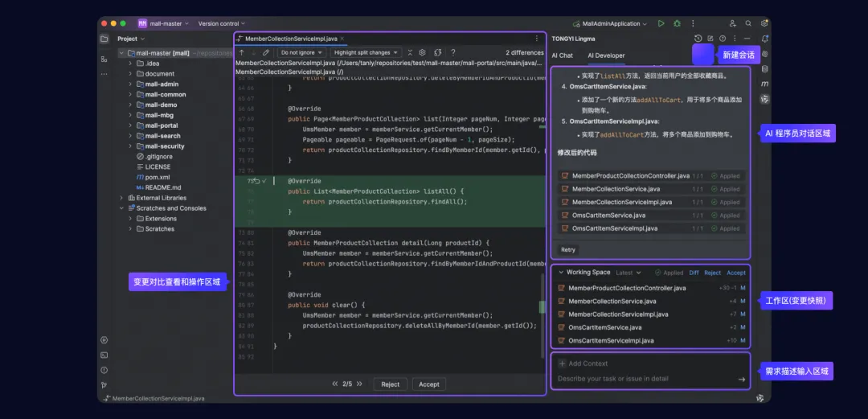Accept the current diff change
The width and height of the screenshot is (868, 419).
(429, 384)
